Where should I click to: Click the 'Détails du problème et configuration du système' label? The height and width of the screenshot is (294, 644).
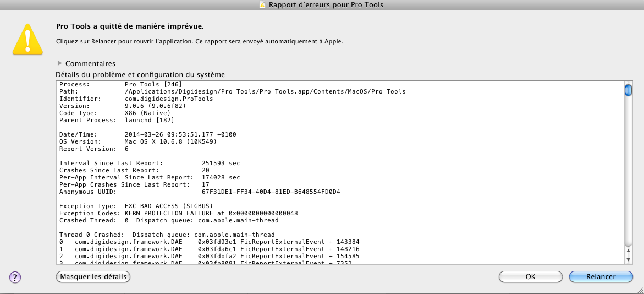[140, 75]
